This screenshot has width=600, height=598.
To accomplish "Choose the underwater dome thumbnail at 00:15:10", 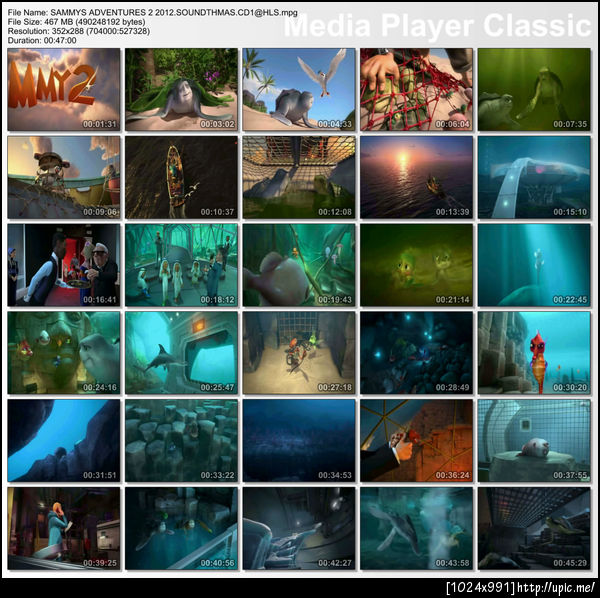I will (534, 177).
